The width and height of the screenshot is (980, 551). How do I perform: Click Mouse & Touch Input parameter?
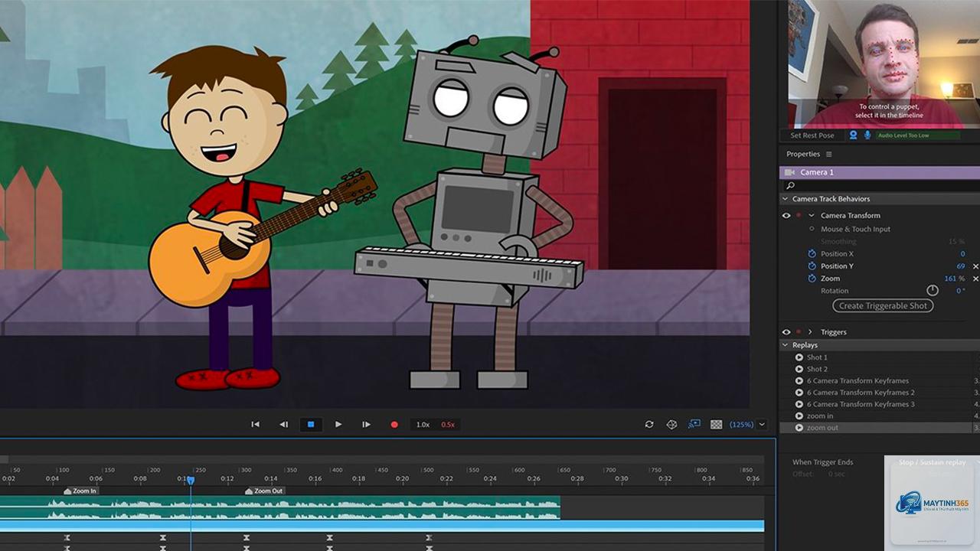pyautogui.click(x=855, y=229)
